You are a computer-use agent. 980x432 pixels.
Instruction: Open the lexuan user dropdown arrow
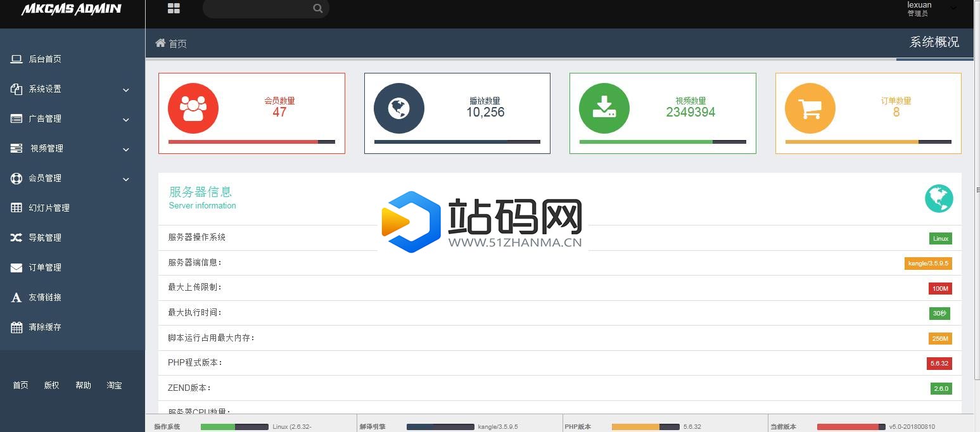(953, 8)
